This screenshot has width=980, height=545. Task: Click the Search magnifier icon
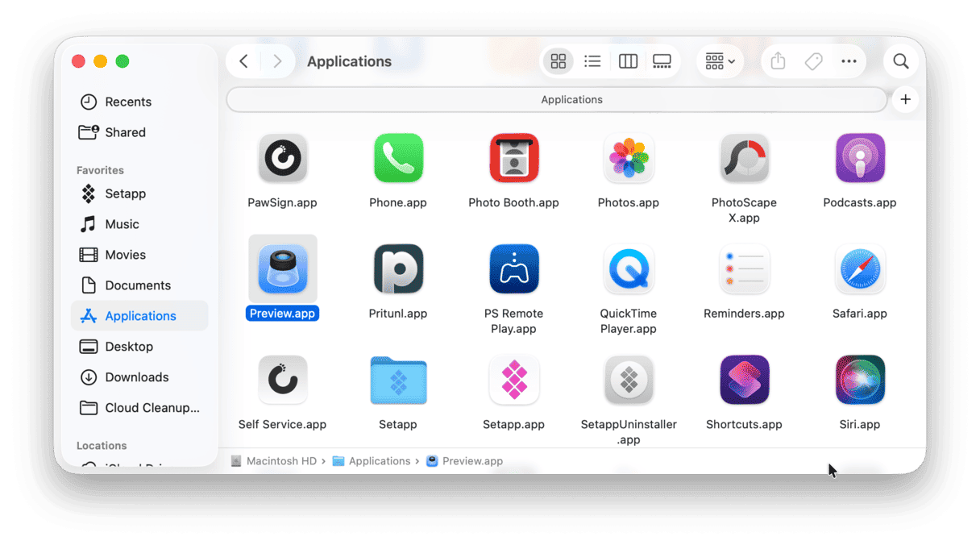point(901,61)
